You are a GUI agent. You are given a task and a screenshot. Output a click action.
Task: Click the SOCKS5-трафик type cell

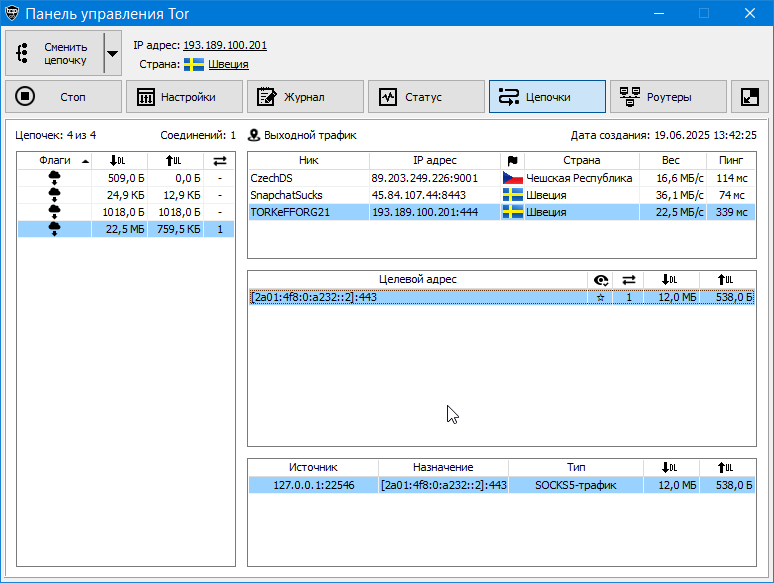pyautogui.click(x=576, y=485)
